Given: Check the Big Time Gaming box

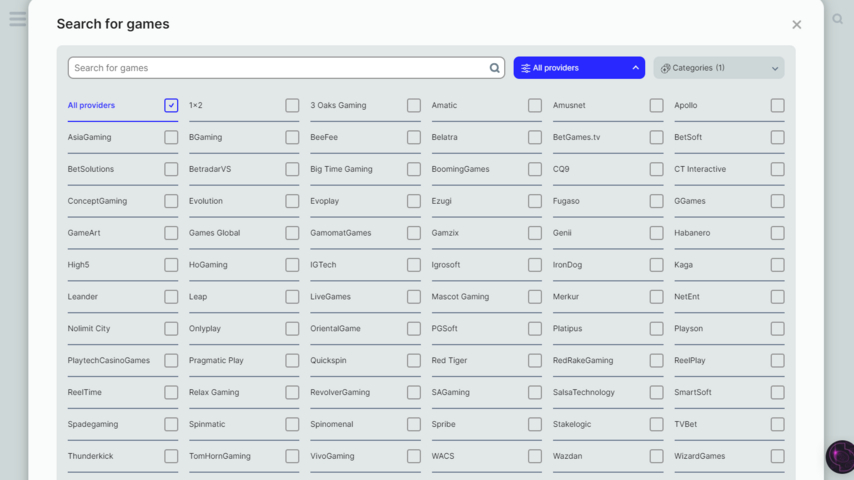Looking at the screenshot, I should [x=413, y=169].
